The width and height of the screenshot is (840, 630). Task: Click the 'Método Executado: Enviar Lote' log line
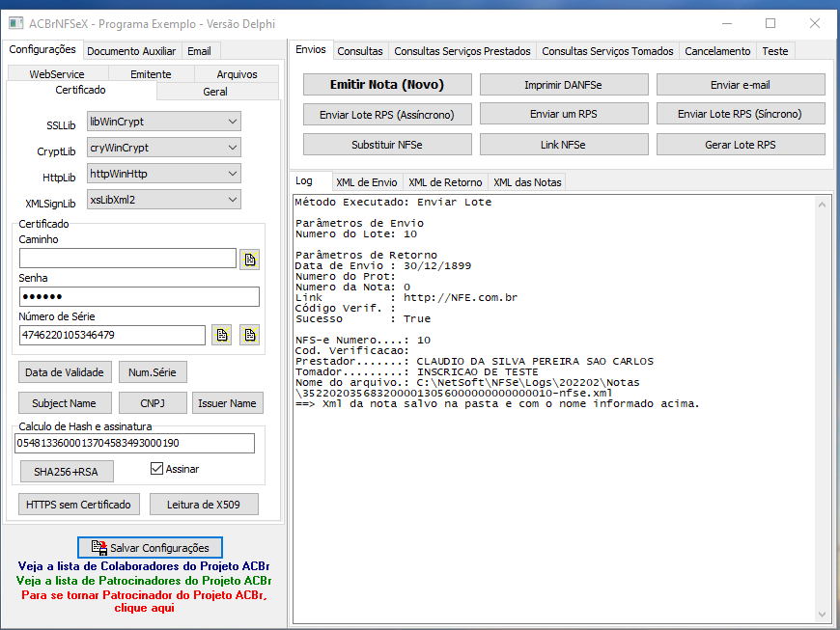pos(393,203)
